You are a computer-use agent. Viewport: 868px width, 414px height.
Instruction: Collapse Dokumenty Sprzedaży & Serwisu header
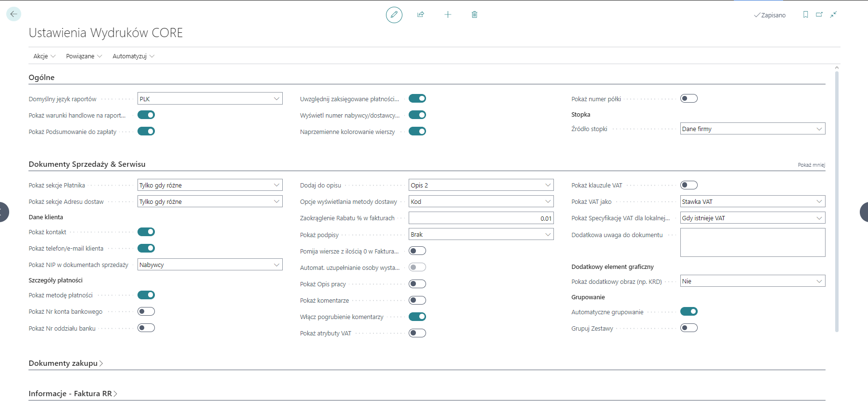(x=87, y=164)
